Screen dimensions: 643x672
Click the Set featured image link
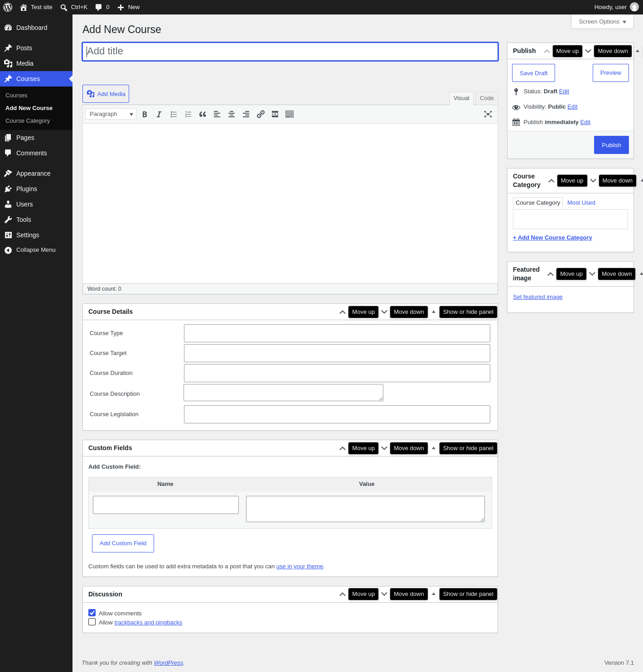538,297
